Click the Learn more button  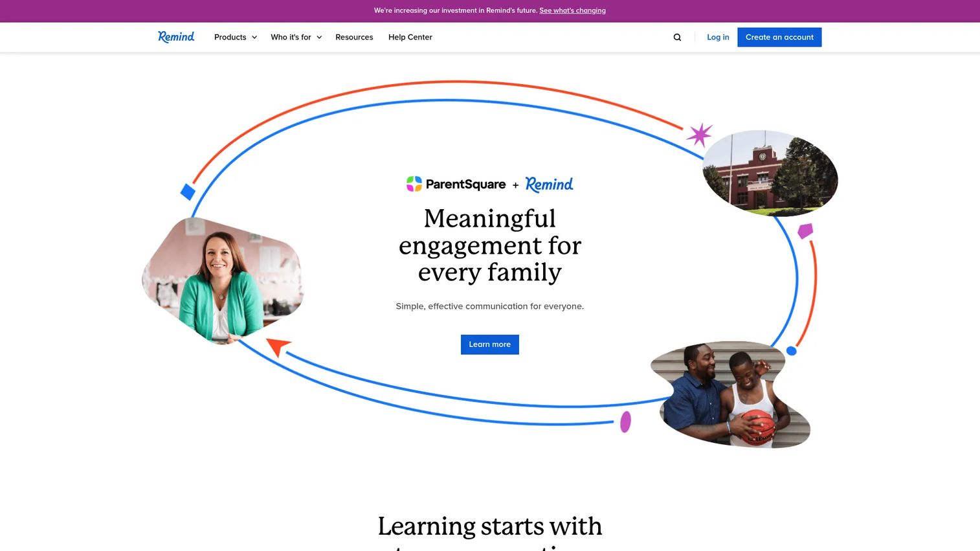point(490,344)
